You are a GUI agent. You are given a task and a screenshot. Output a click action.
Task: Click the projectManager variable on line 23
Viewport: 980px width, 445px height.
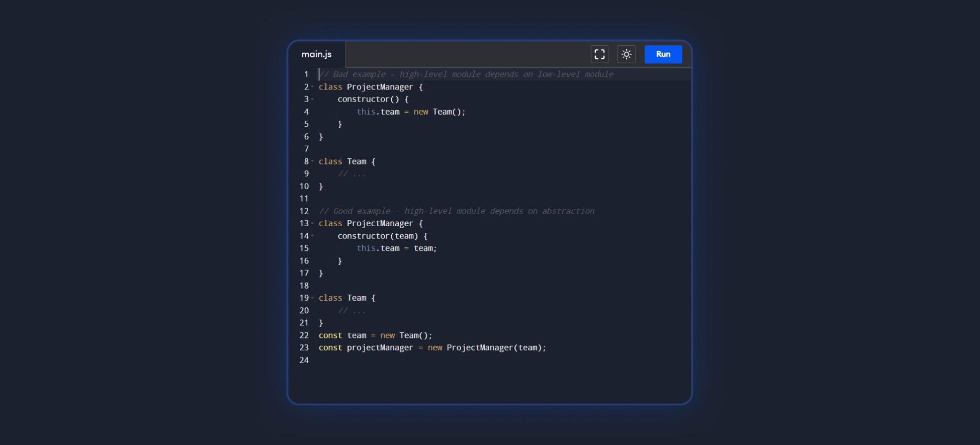(x=380, y=347)
